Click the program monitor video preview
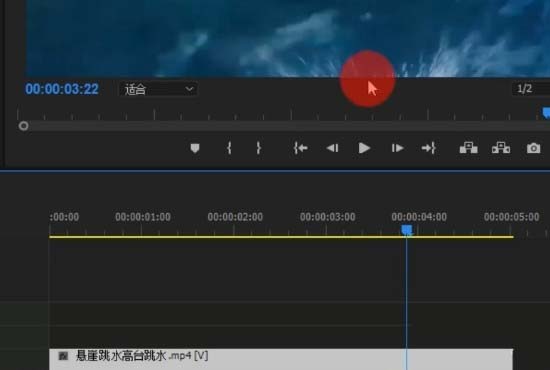 click(x=288, y=38)
